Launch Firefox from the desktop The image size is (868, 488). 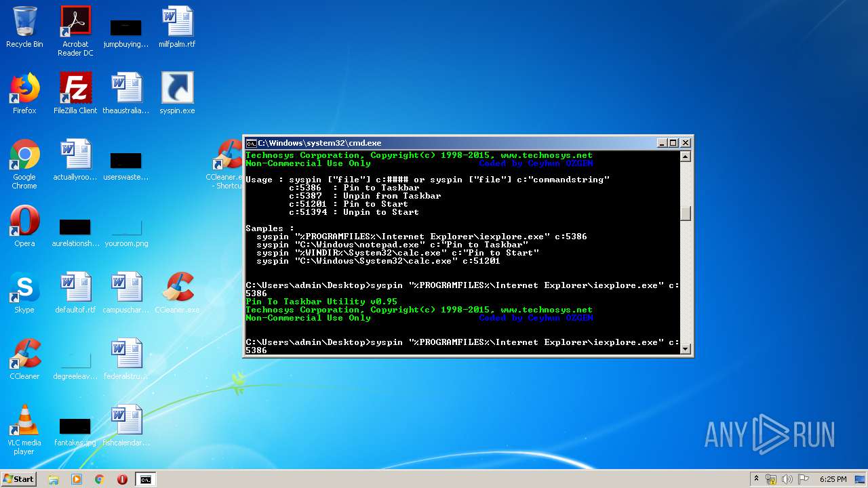pyautogui.click(x=24, y=94)
